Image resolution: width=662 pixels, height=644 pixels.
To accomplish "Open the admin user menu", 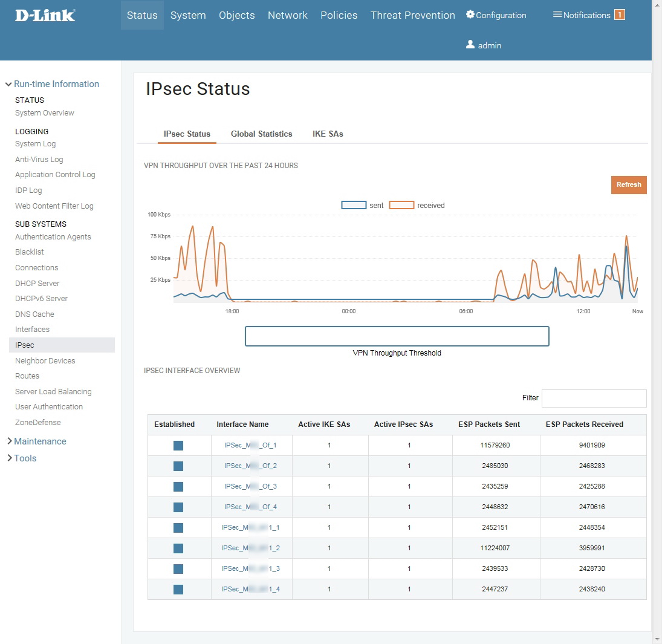I will [x=484, y=45].
